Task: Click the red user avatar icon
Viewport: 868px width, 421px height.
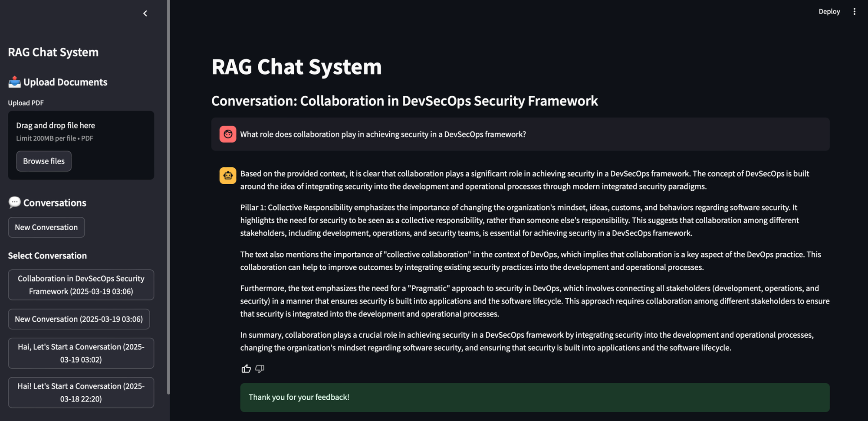Action: [228, 134]
